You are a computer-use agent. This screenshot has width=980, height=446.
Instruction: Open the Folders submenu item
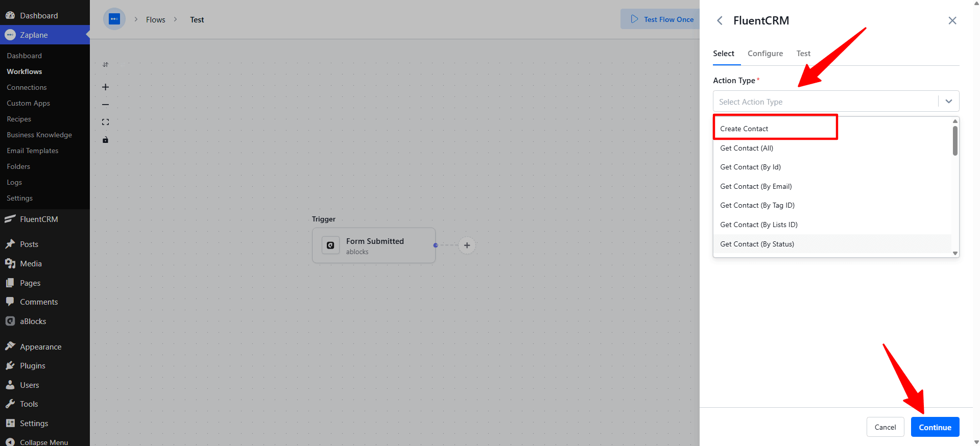tap(18, 166)
